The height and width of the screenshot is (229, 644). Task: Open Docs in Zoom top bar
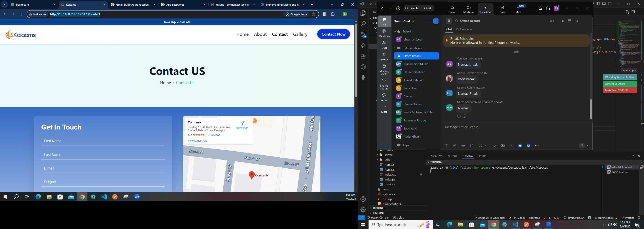point(502,9)
